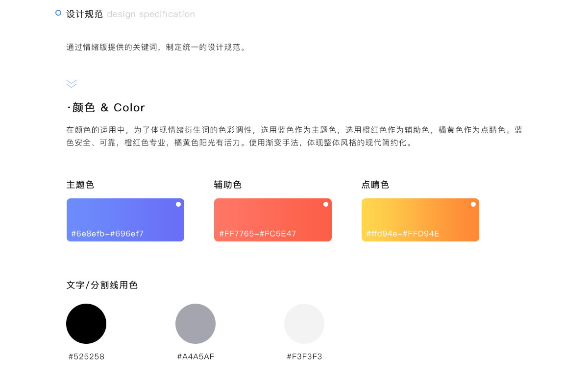Click the white dot on red gradient card

pos(326,204)
